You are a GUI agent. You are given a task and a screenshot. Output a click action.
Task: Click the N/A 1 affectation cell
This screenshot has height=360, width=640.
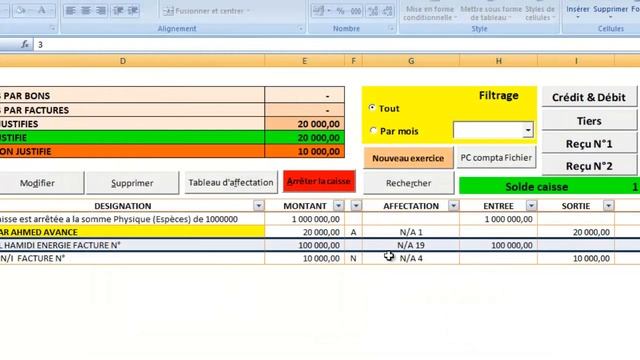tap(411, 232)
